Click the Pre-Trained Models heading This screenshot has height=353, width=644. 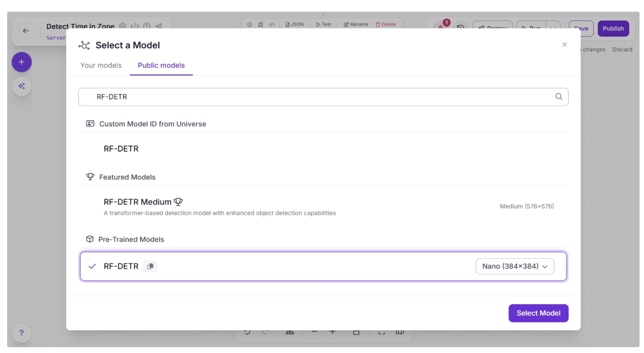point(131,239)
